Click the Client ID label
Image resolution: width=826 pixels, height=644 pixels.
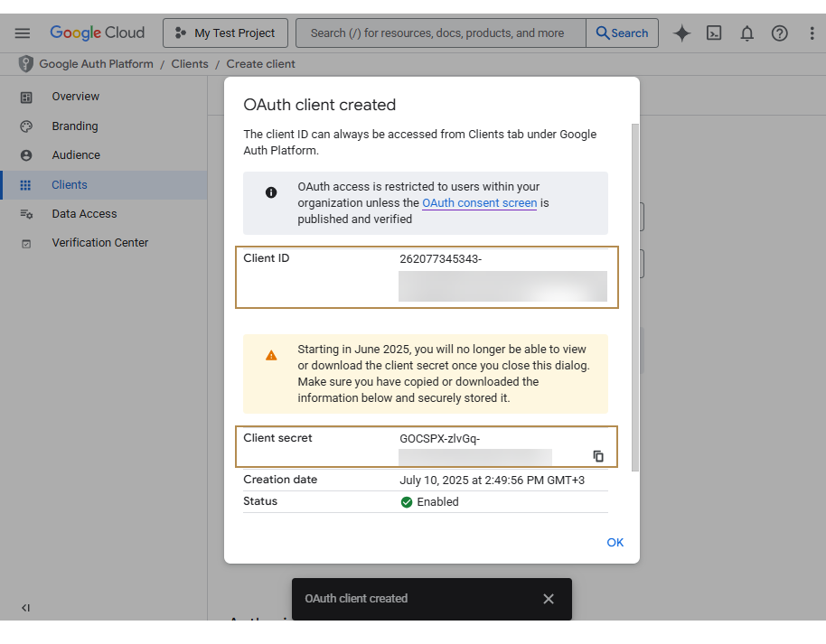[266, 258]
